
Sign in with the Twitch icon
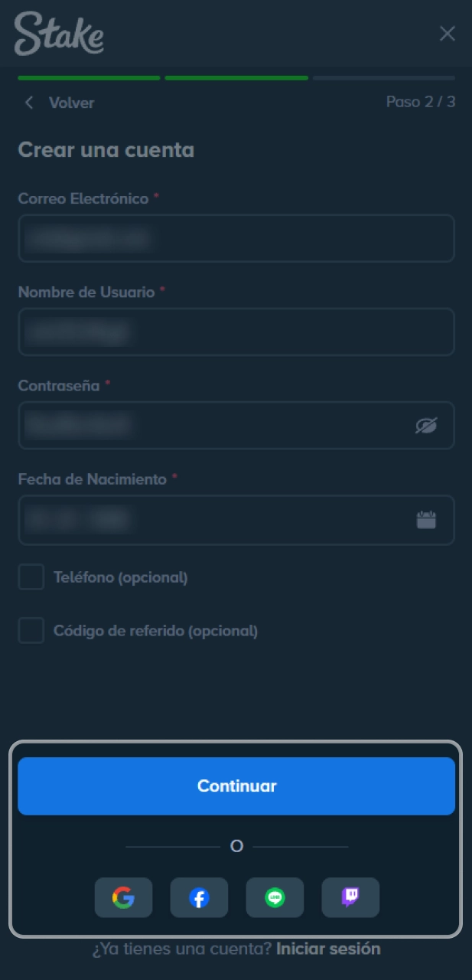pos(350,897)
